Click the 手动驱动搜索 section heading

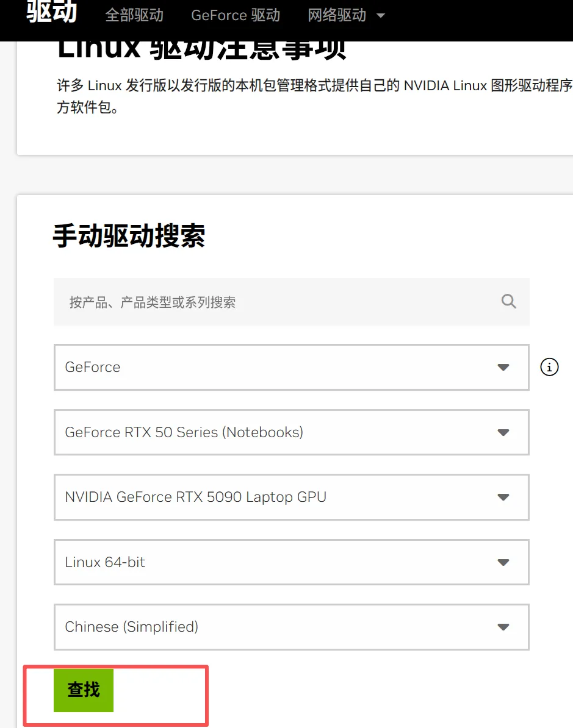tap(129, 237)
